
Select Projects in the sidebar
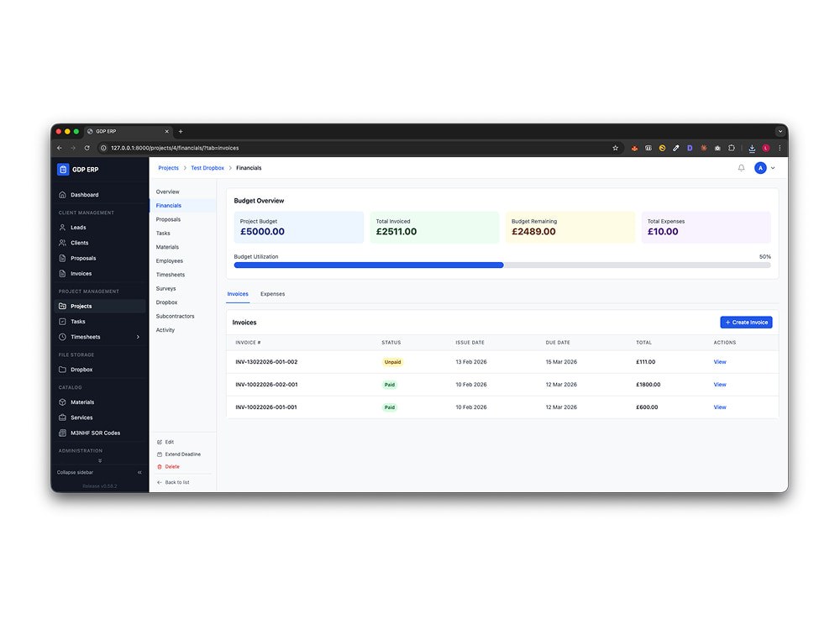[100, 307]
